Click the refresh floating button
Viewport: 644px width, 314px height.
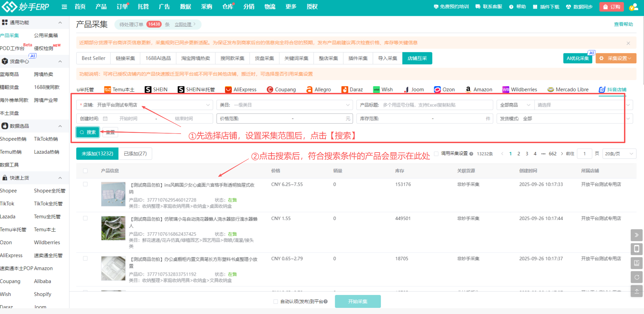coord(637,277)
